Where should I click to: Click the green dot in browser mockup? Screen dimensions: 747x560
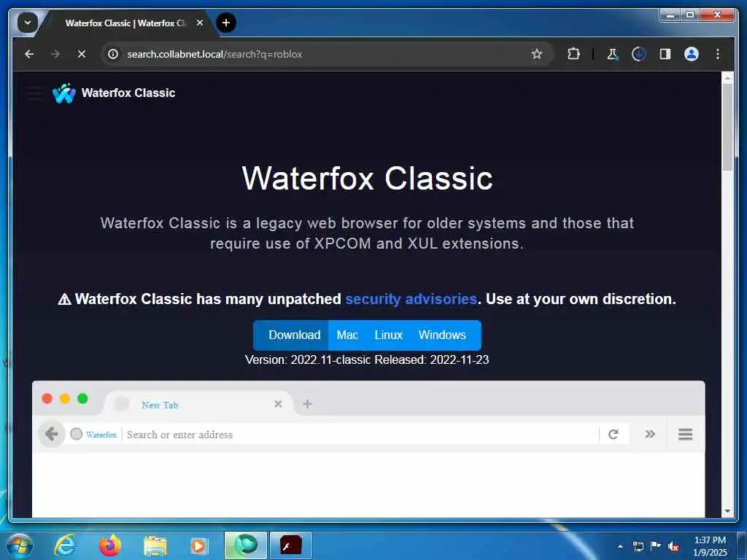point(82,399)
